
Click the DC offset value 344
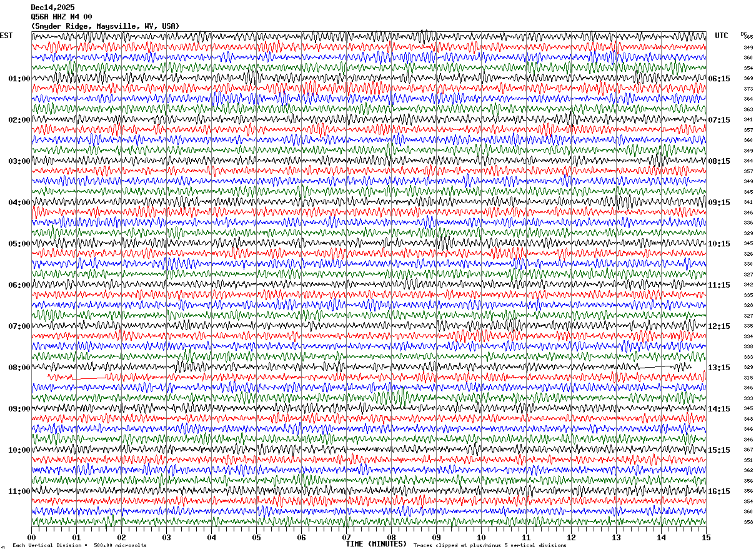(748, 161)
